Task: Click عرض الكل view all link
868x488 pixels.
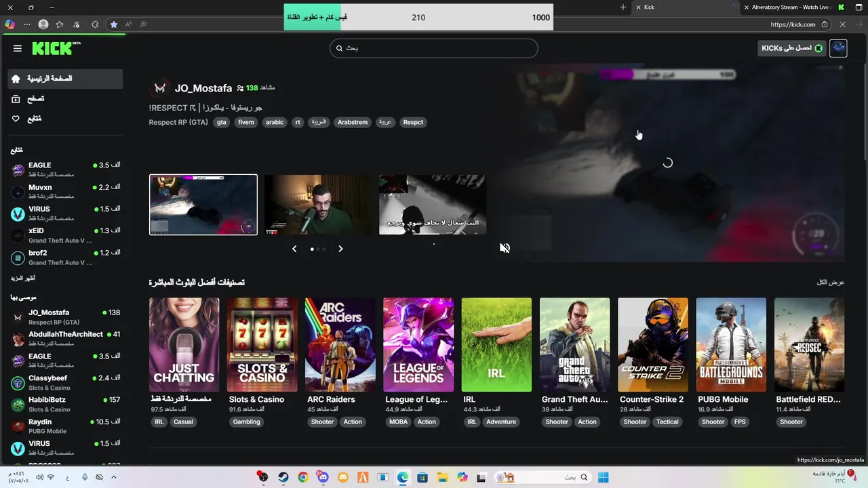Action: pos(831,282)
